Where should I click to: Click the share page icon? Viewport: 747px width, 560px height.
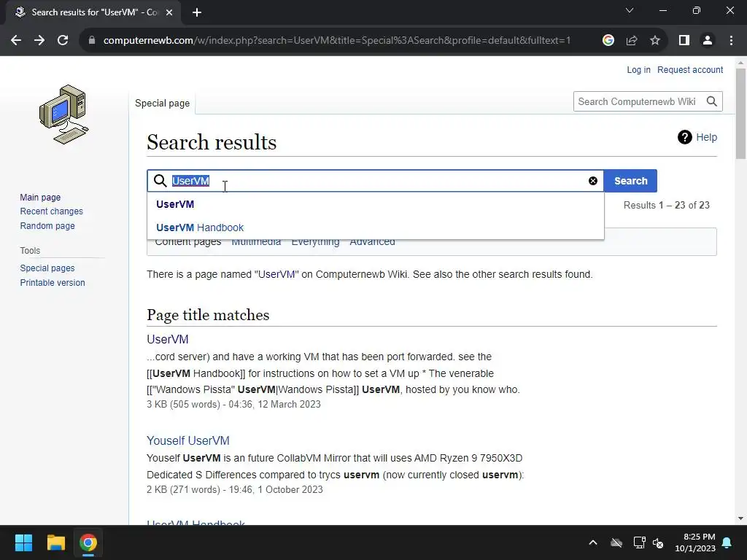click(x=632, y=41)
